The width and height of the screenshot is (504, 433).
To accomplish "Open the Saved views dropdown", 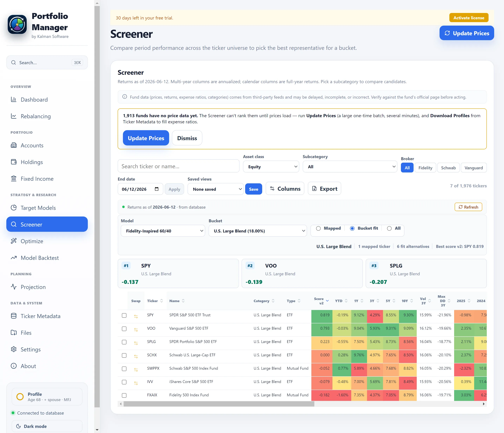I will [215, 189].
